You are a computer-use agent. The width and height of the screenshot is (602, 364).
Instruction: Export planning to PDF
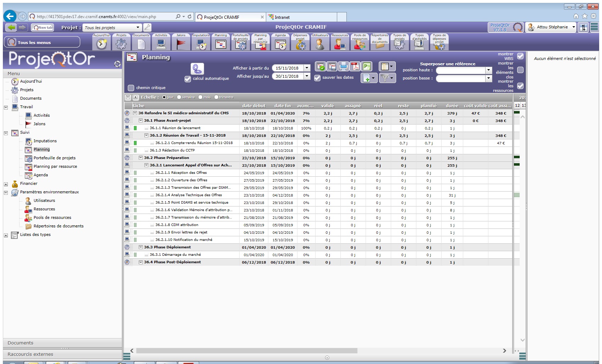click(355, 66)
